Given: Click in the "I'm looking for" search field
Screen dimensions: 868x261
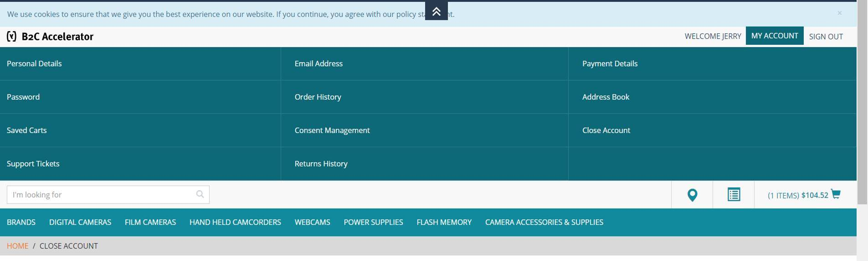Looking at the screenshot, I should [100, 195].
